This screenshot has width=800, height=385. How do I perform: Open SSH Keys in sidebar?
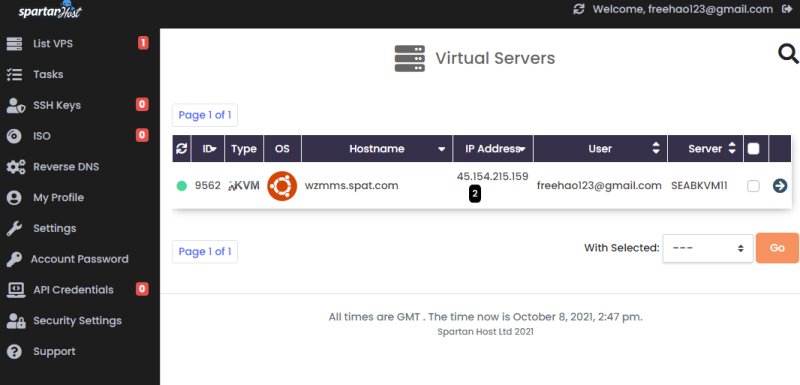point(57,106)
